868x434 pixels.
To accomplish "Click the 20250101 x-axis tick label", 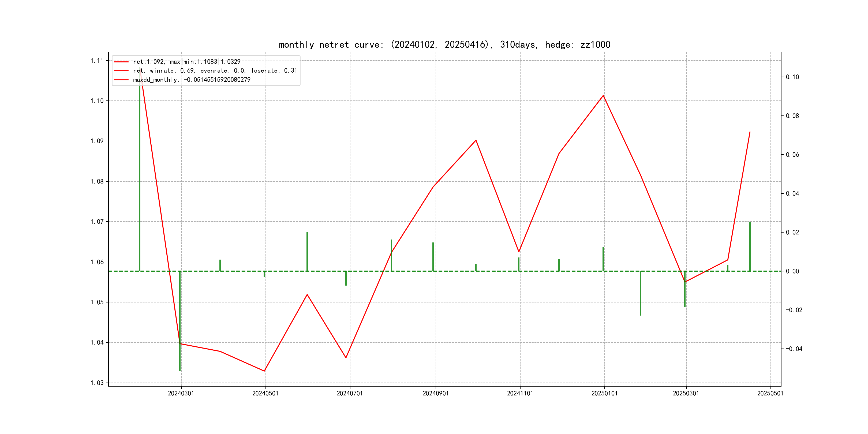I will [x=604, y=393].
